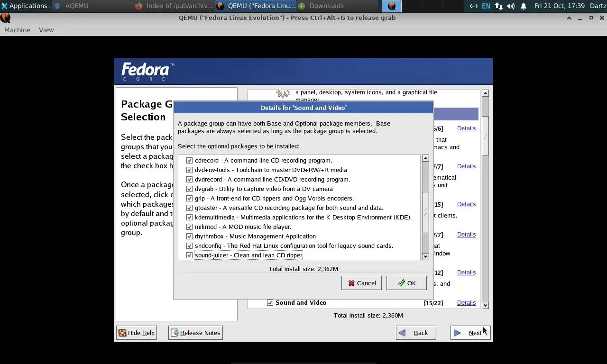Open the Machine menu

17,30
